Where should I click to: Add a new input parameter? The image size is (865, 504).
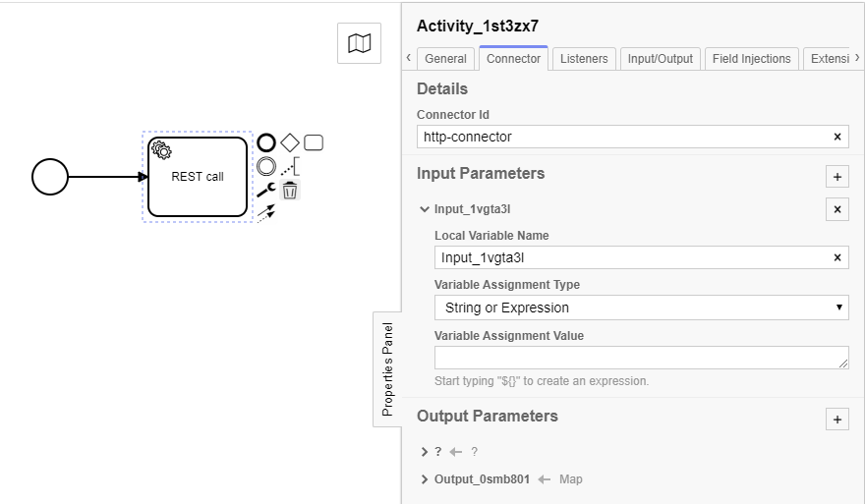(836, 177)
